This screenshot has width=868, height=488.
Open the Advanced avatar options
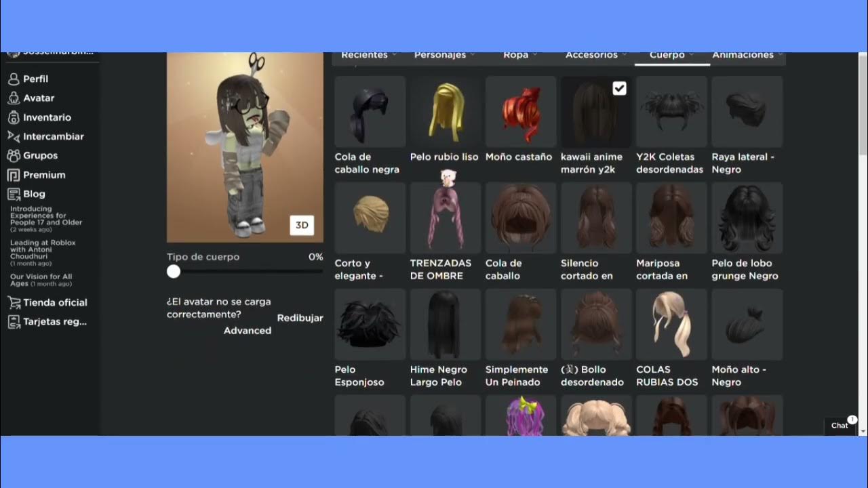coord(248,331)
